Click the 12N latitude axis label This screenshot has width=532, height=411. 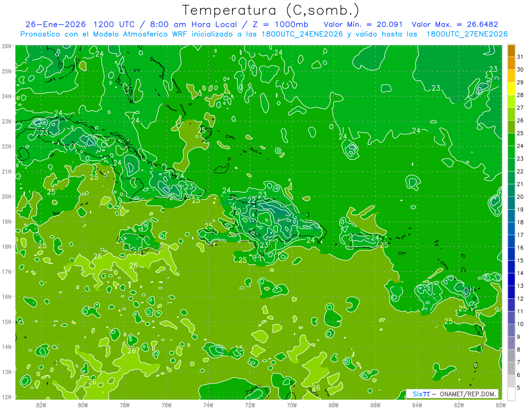6,396
